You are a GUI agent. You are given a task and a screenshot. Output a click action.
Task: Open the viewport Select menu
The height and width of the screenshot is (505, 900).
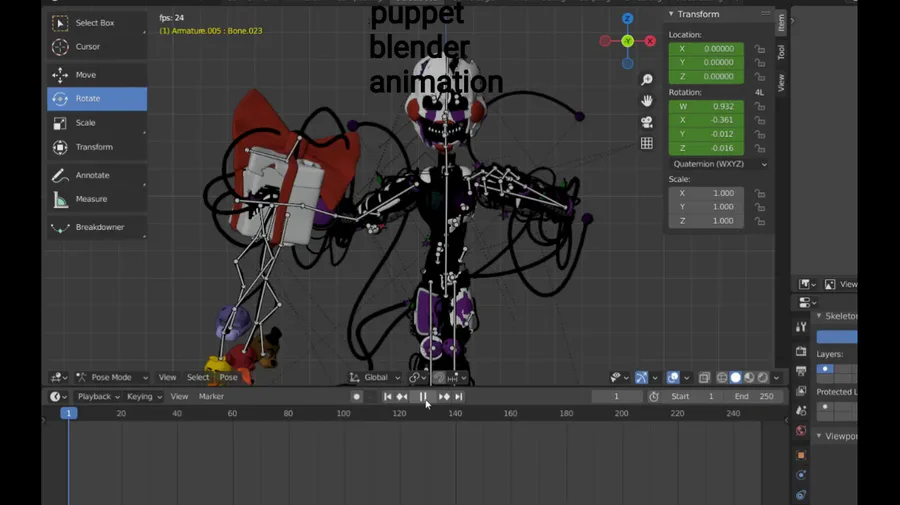click(197, 377)
